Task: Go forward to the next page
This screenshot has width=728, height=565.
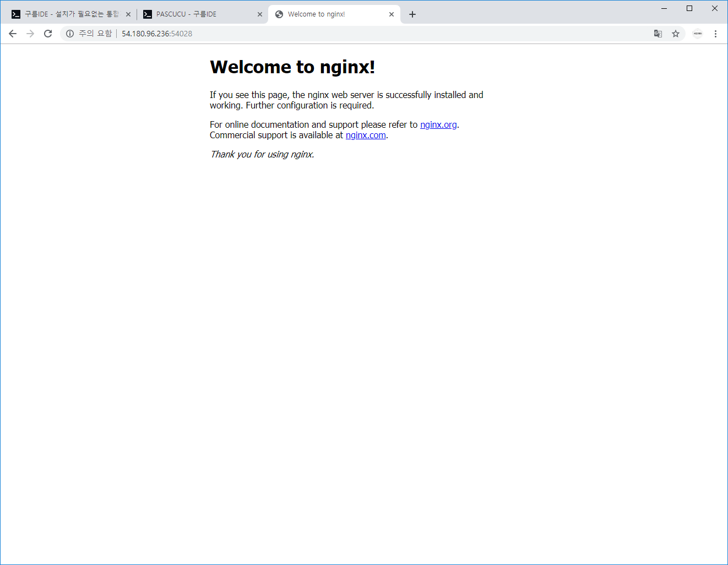Action: [x=30, y=34]
